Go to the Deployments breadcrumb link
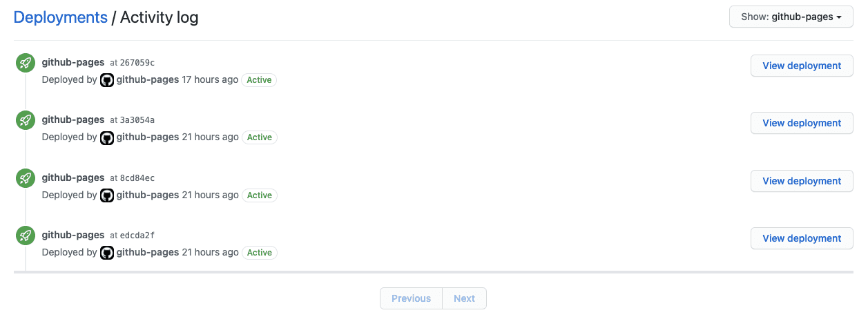 tap(61, 17)
